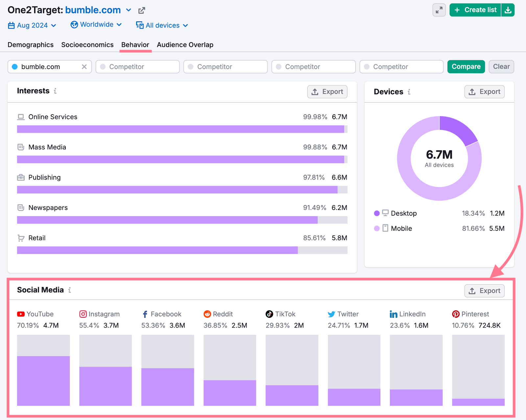Screen dimensions: 526x420
Task: Remove bumble.com with the X icon
Action: coord(84,67)
